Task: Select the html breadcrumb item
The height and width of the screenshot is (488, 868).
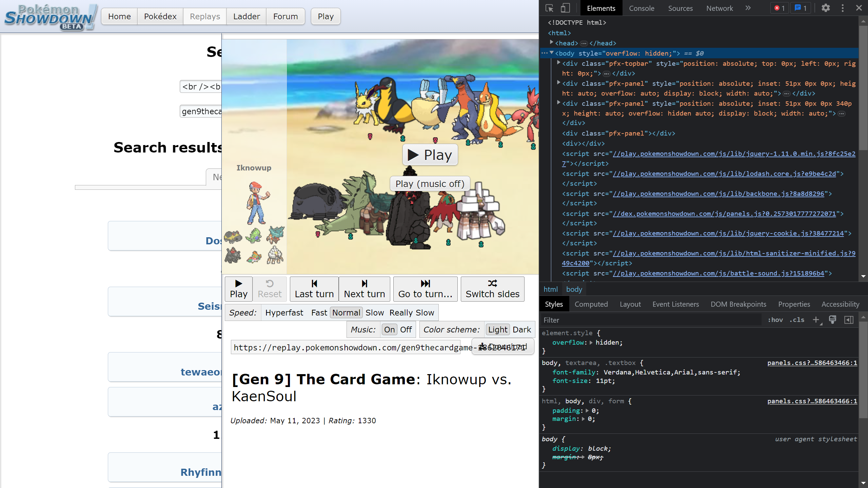Action: tap(550, 289)
